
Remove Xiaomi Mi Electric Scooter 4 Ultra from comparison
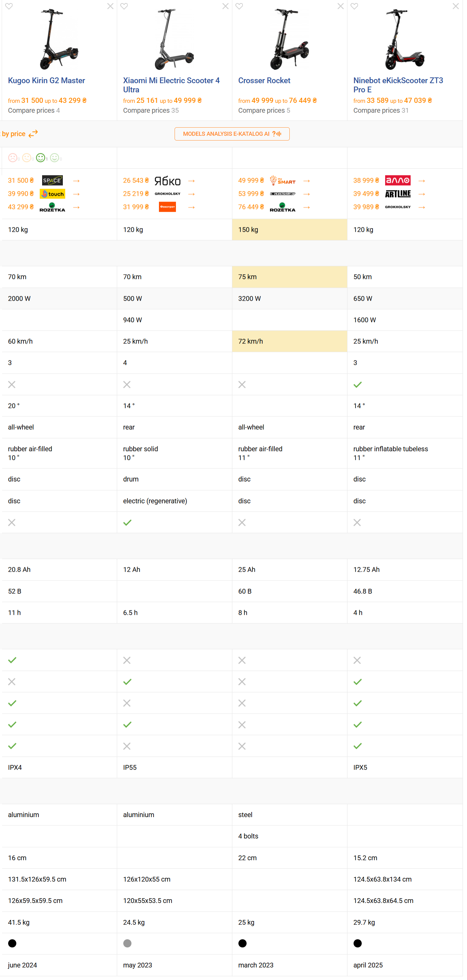(x=226, y=6)
